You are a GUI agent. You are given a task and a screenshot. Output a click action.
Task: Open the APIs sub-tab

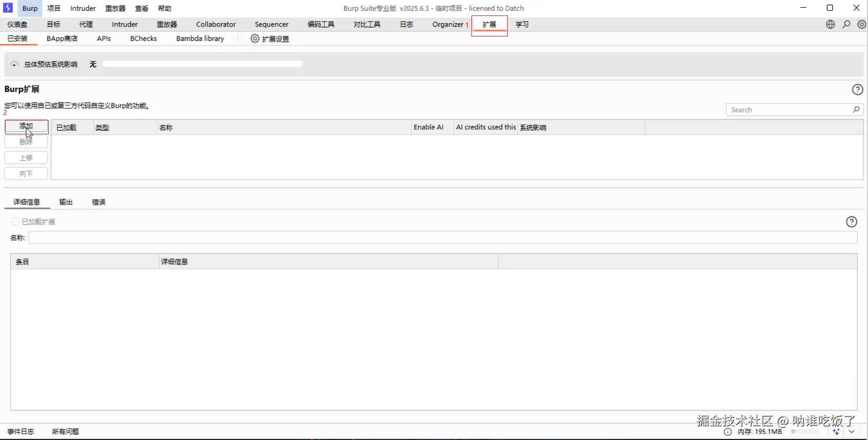pyautogui.click(x=104, y=38)
